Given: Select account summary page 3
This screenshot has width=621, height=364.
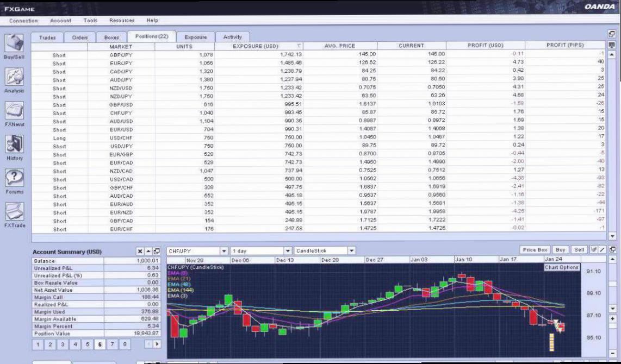Looking at the screenshot, I should tap(63, 344).
